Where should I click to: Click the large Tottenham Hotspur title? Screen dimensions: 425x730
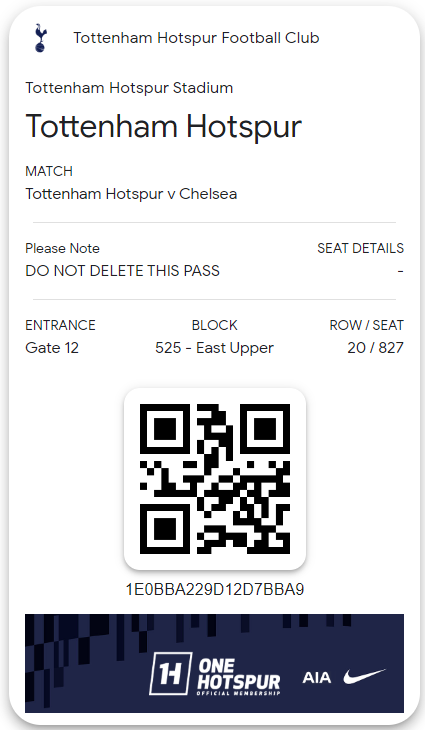click(x=163, y=126)
